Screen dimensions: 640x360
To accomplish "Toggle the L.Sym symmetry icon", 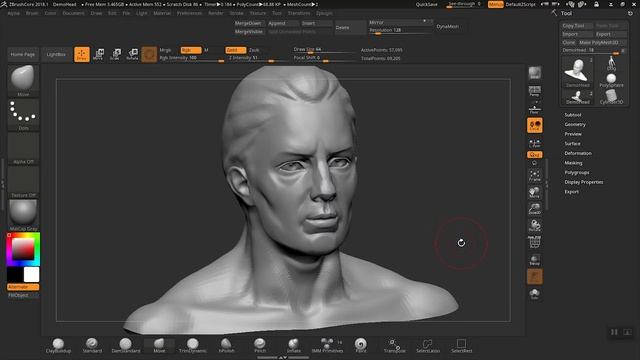I will pos(534,144).
